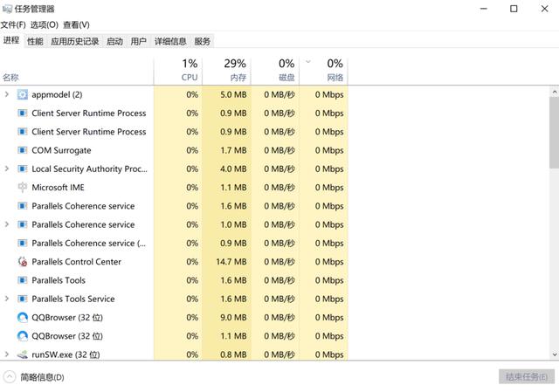Image resolution: width=559 pixels, height=392 pixels.
Task: Click the scrollbar down arrow
Action: coord(555,354)
